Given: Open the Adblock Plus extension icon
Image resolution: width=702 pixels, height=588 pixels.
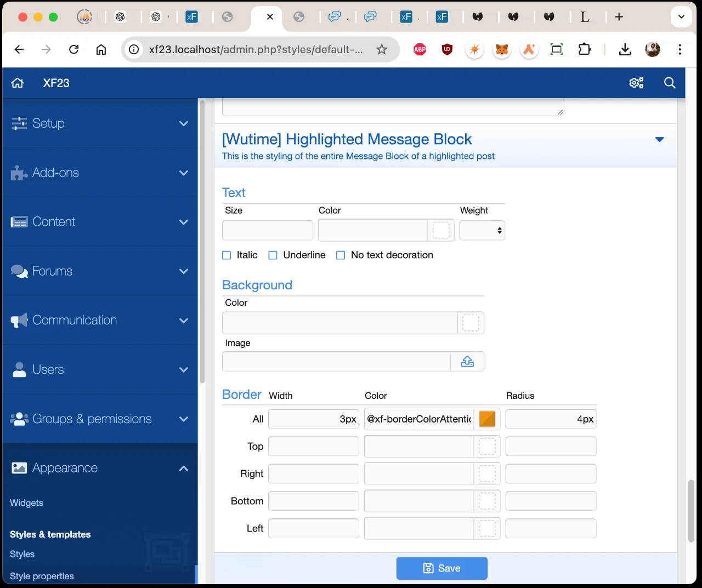Looking at the screenshot, I should [x=420, y=49].
